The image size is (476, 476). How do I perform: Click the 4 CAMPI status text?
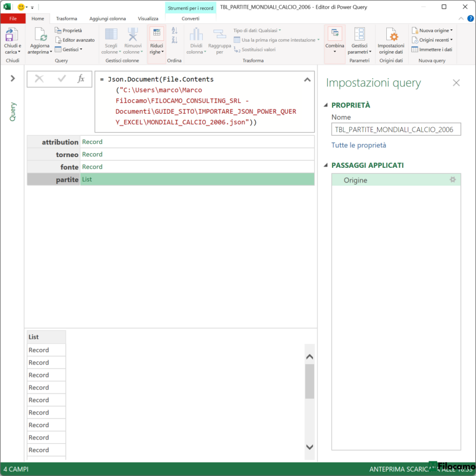click(16, 469)
